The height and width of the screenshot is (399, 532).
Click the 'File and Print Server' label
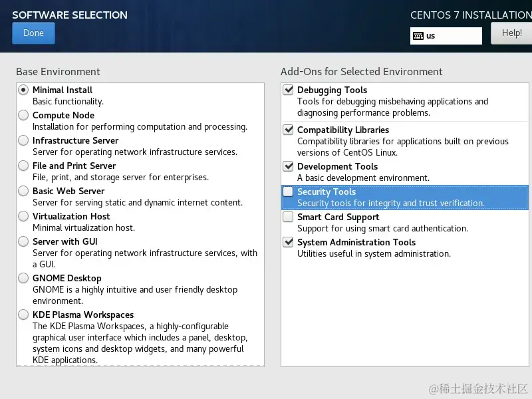[74, 166]
